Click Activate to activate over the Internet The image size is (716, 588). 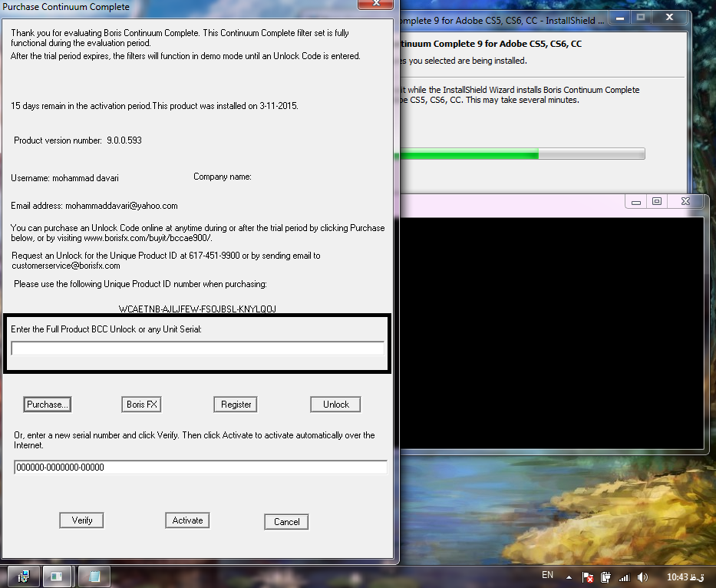click(187, 520)
